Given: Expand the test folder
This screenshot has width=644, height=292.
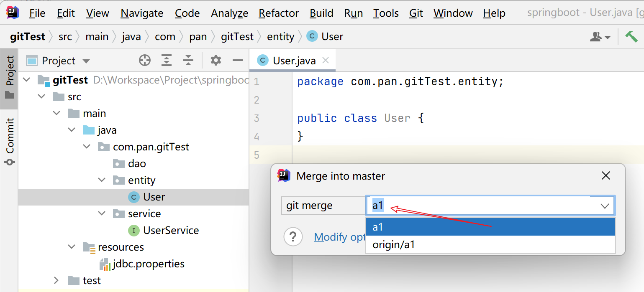Looking at the screenshot, I should pos(56,280).
